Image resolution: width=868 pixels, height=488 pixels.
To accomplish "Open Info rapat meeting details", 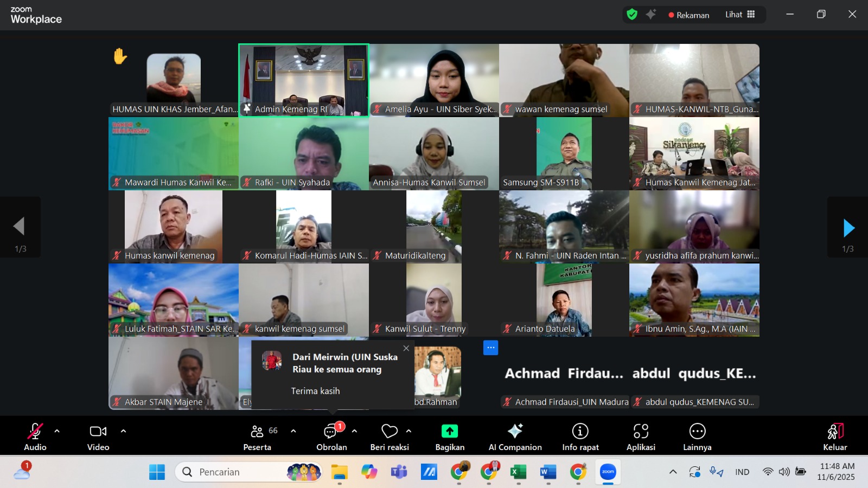I will click(580, 436).
